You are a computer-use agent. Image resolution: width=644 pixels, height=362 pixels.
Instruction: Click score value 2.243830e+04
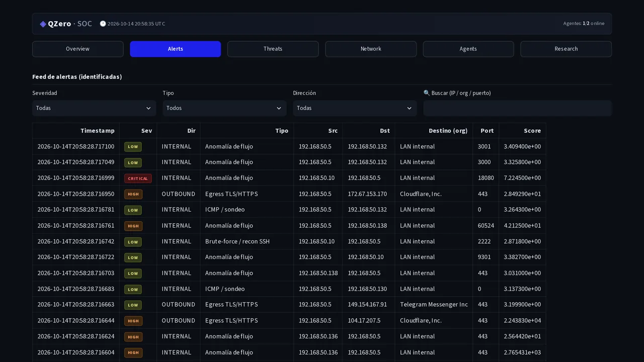pos(522,321)
